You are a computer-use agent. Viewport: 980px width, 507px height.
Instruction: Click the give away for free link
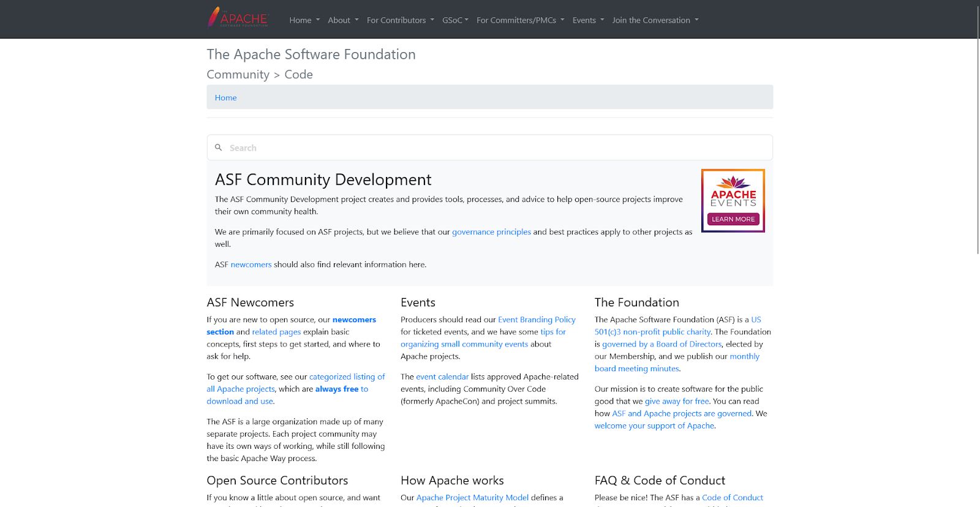pyautogui.click(x=677, y=401)
